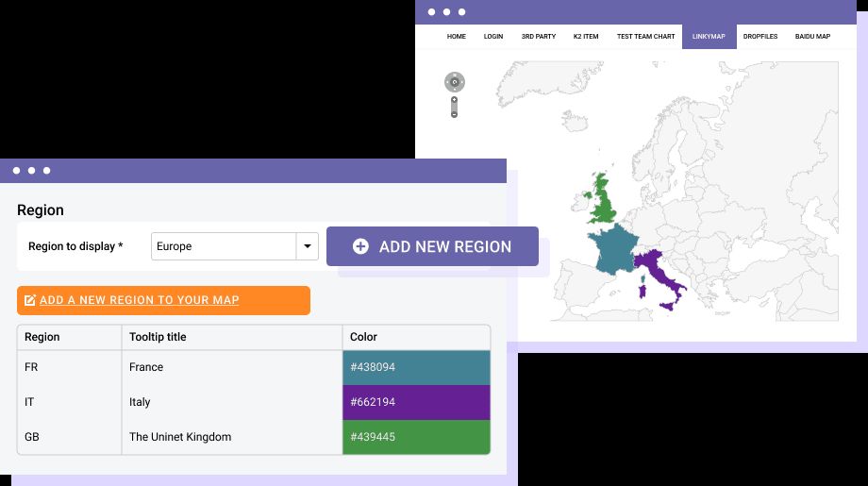Click the map pan control wheel
868x486 pixels.
455,82
